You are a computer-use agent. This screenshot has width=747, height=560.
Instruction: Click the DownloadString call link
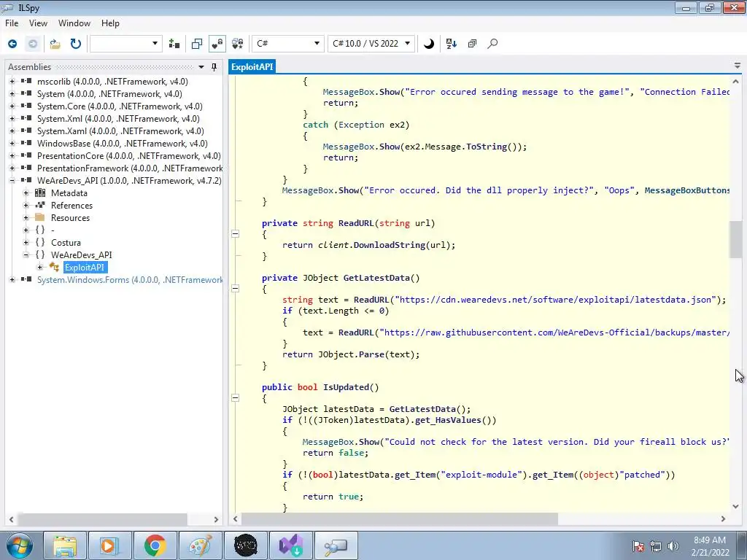coord(390,245)
